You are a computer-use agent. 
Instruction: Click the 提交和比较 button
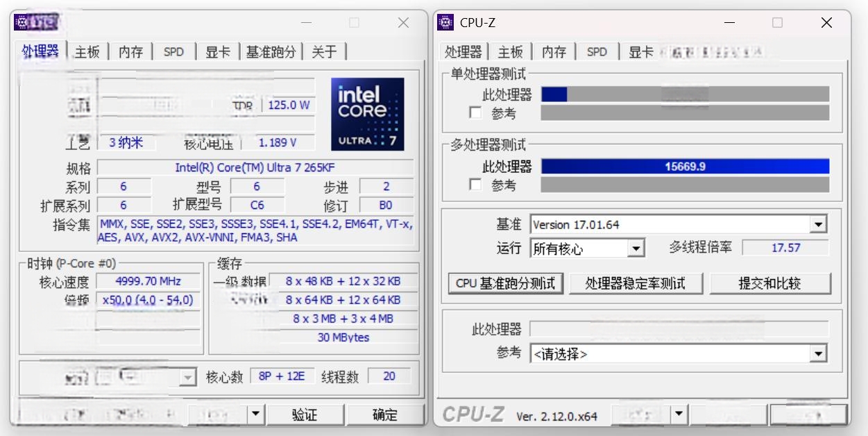tap(769, 283)
